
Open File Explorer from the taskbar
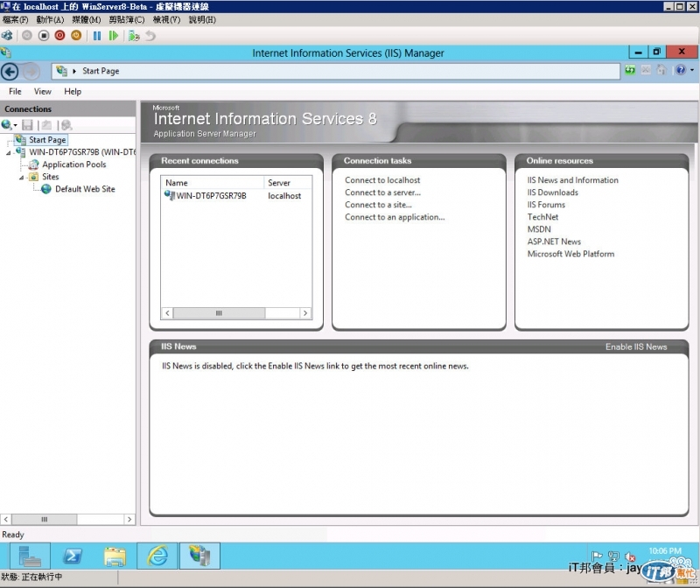point(115,556)
